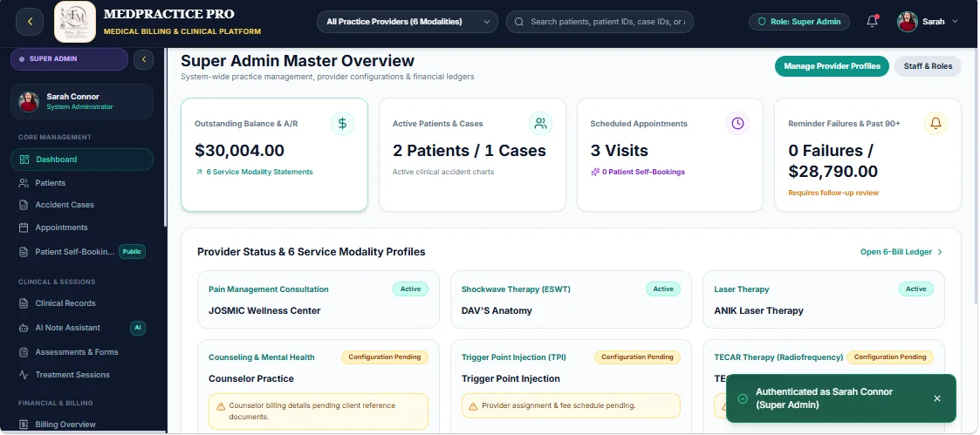This screenshot has width=980, height=435.
Task: Open the All Practice Providers dropdown
Action: tap(408, 22)
